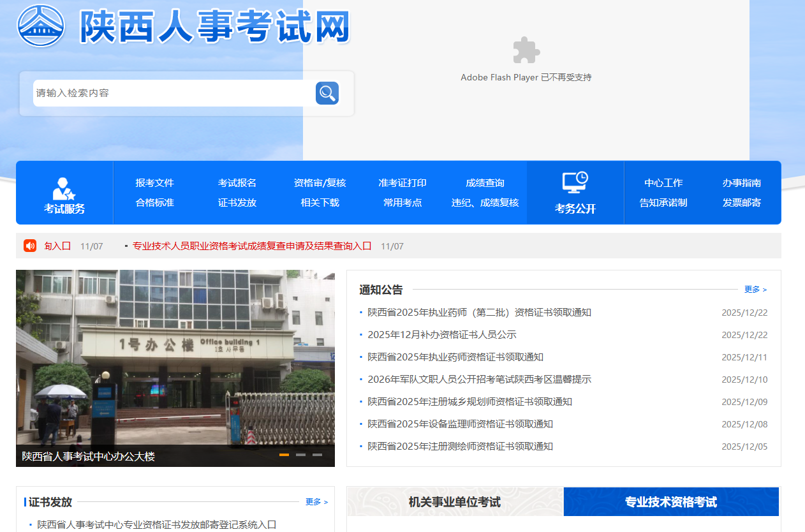Click the 考试服务 person icon
Viewport: 805px width, 532px height.
64,189
